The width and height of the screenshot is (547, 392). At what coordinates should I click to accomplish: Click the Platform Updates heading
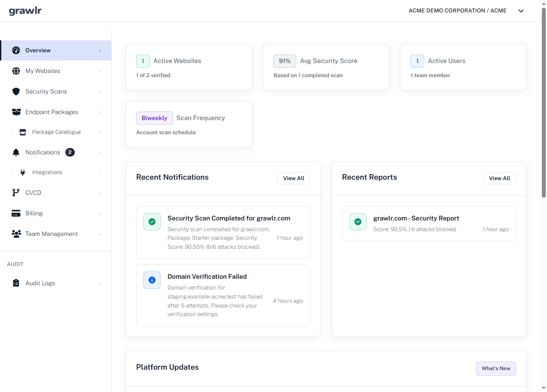tap(167, 367)
